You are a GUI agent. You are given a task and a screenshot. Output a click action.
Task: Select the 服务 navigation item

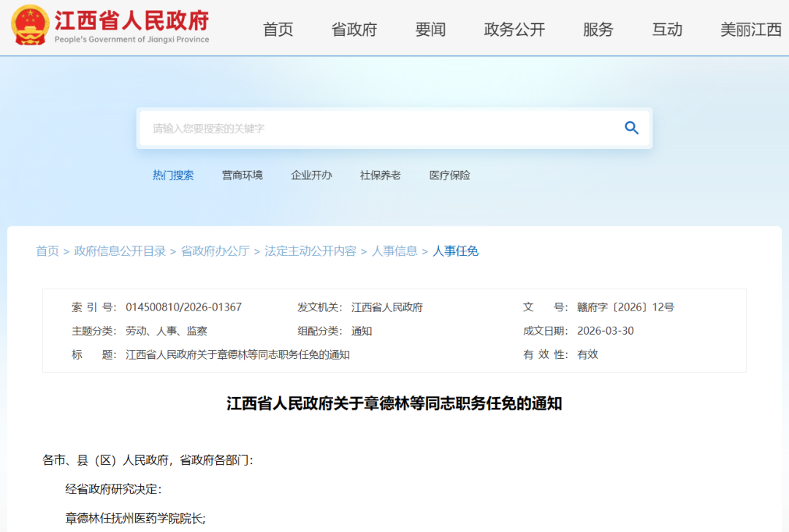tap(598, 30)
